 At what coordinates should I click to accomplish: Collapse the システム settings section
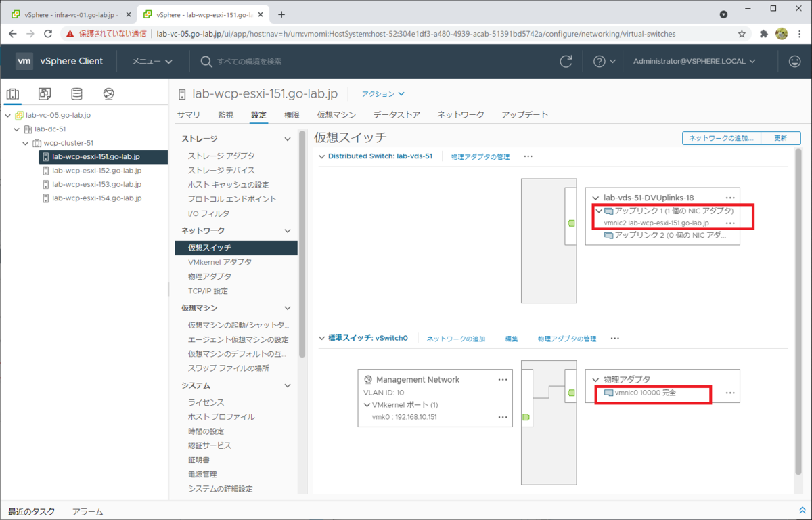[287, 386]
